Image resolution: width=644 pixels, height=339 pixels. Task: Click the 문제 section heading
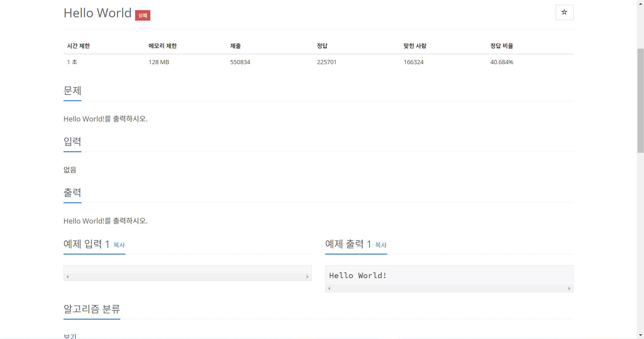click(x=72, y=91)
